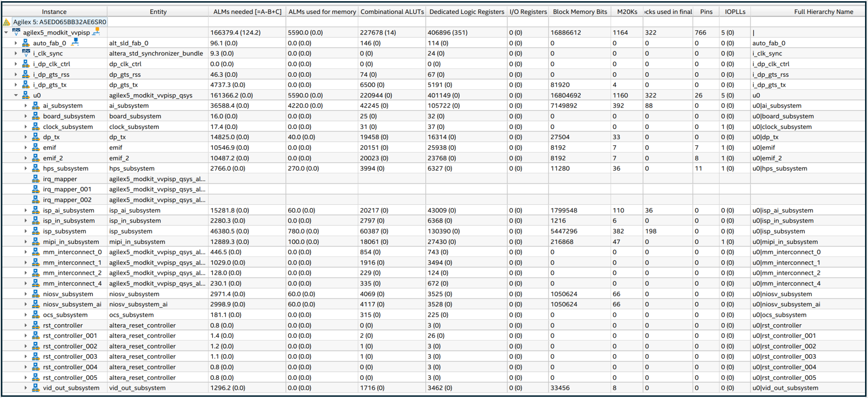Click the Block Memory Bits column header
The image size is (868, 398).
580,12
